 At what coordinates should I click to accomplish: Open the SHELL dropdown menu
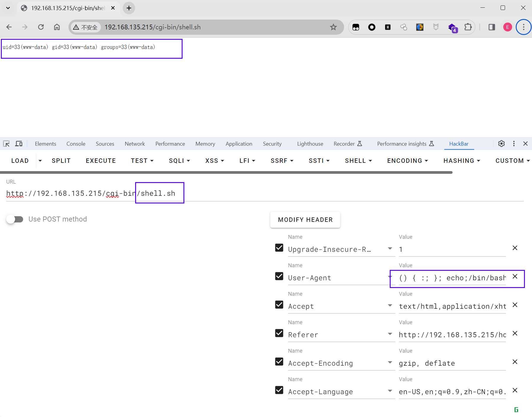(358, 160)
